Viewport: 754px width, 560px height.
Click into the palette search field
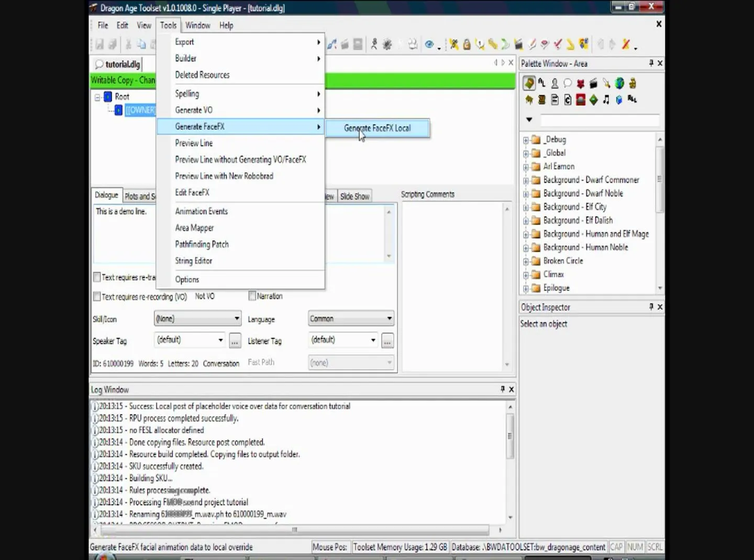tap(600, 120)
